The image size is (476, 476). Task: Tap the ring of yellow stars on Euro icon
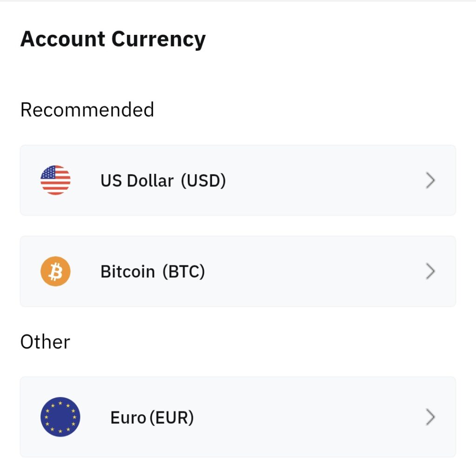[60, 404]
